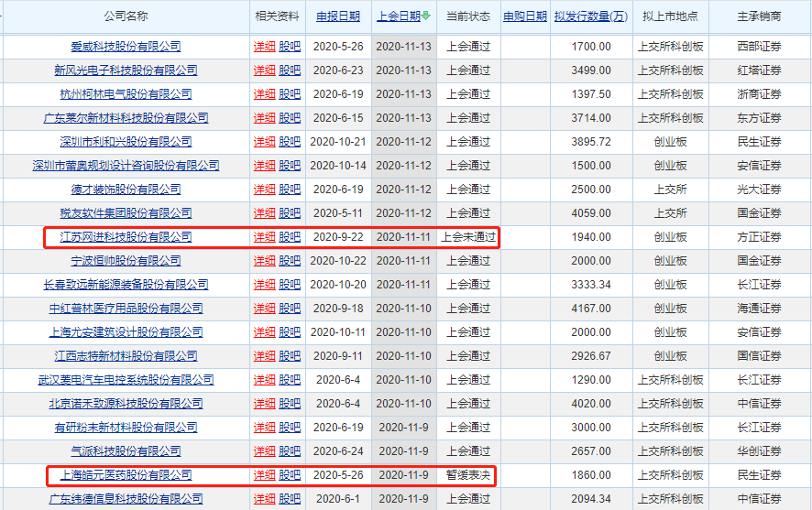Sort table by 申购日期 header
Screen dimensions: 812x510
point(525,16)
